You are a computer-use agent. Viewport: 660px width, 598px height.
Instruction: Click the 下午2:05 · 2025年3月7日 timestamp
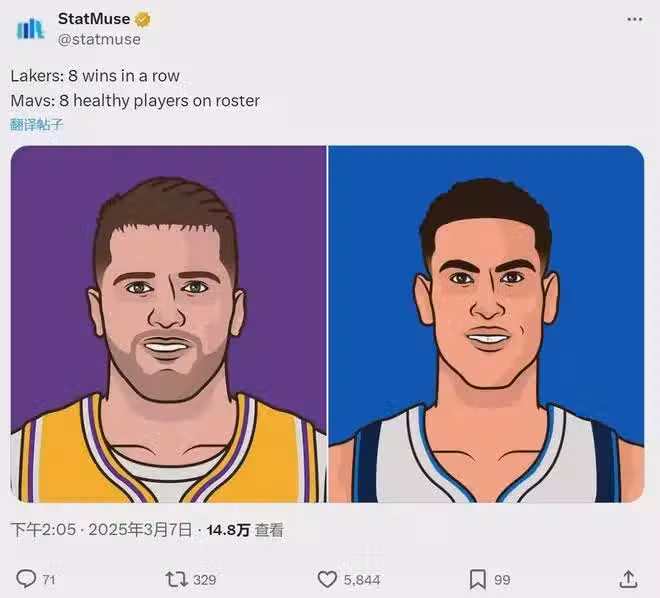coord(101,530)
